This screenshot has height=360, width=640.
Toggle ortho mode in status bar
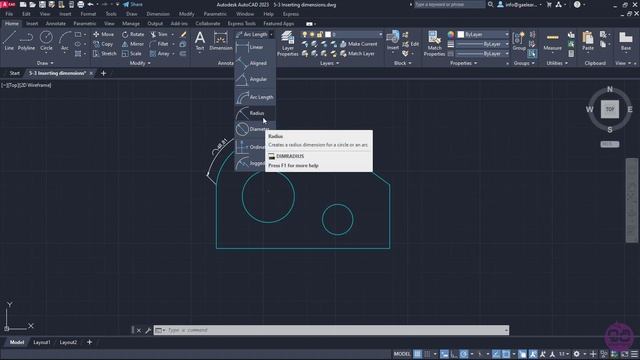point(454,354)
